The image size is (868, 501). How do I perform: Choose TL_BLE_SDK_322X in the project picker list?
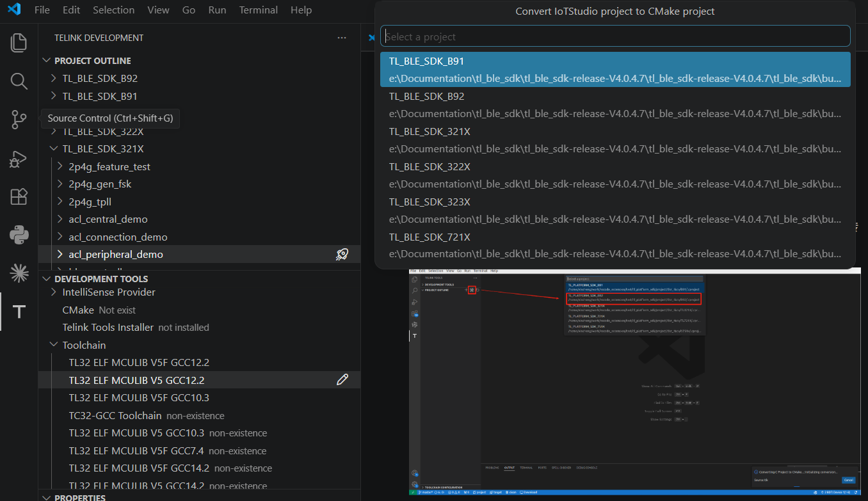(x=615, y=175)
